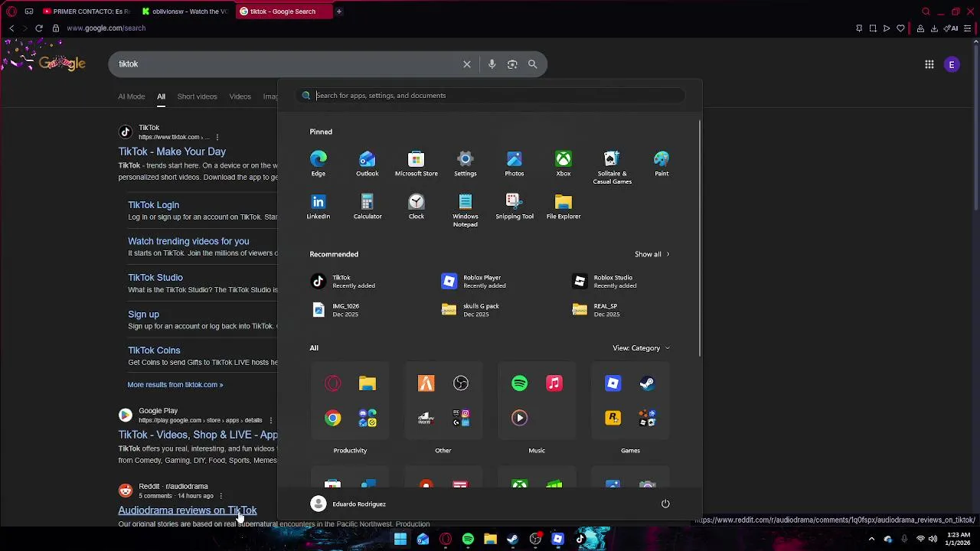980x551 pixels.
Task: Open recently added TikTok app
Action: point(343,282)
